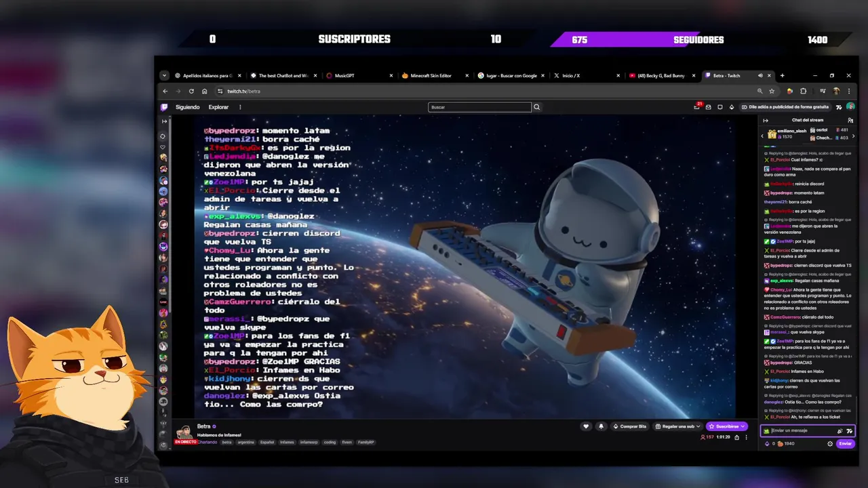This screenshot has height=488, width=868.
Task: Open the Twitch profile avatar menu
Action: [850, 107]
